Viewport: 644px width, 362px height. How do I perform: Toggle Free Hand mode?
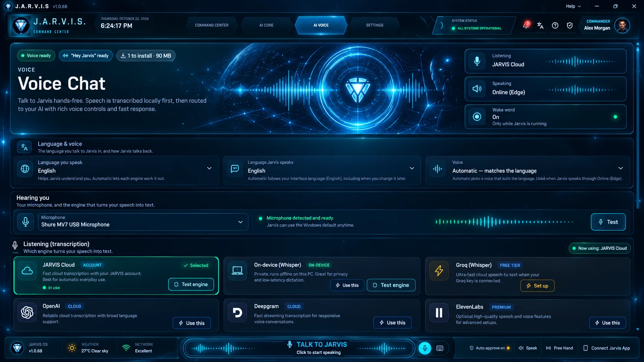559,348
